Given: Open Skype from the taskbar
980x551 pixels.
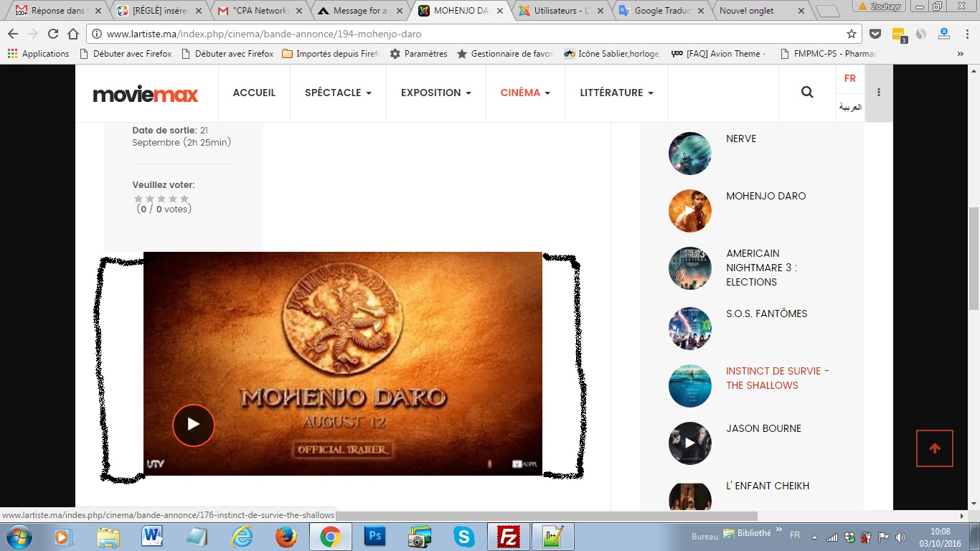Looking at the screenshot, I should tap(464, 537).
